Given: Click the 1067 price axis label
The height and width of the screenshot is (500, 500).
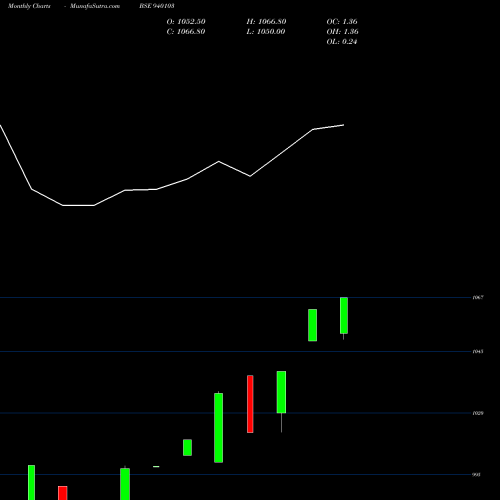Looking at the screenshot, I should pos(478,297).
